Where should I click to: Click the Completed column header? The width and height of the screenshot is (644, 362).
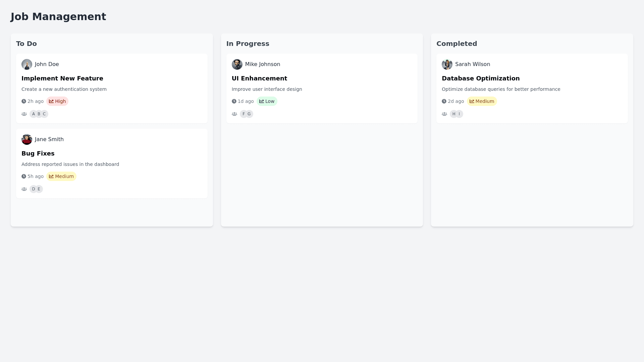tap(457, 44)
